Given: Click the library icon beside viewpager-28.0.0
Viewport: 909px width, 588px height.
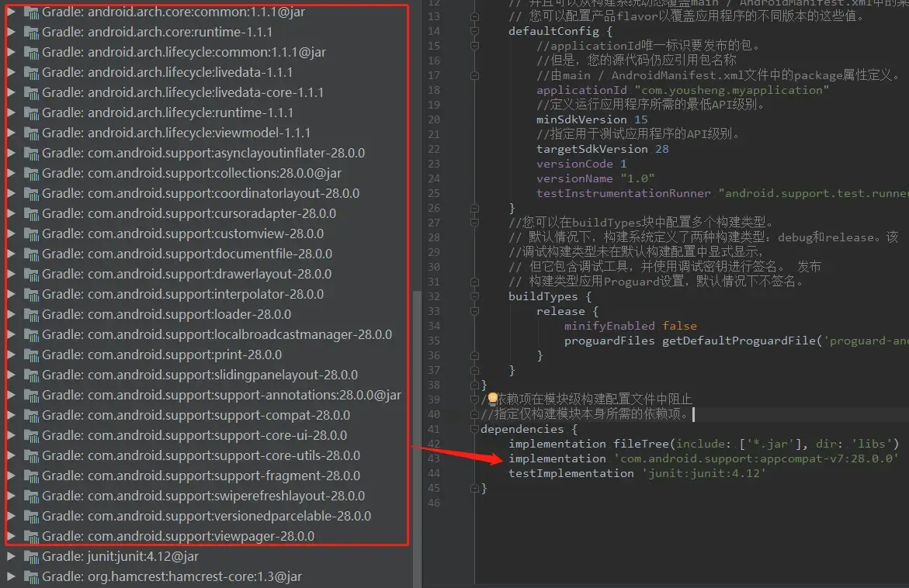Looking at the screenshot, I should click(31, 536).
